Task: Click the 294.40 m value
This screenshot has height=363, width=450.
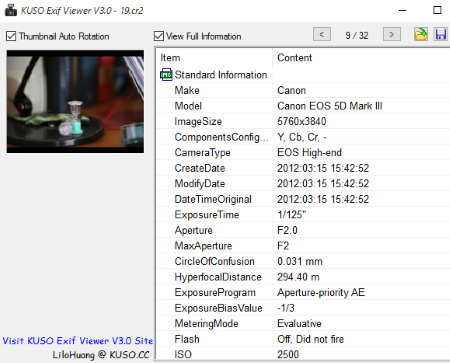Action: [x=298, y=277]
